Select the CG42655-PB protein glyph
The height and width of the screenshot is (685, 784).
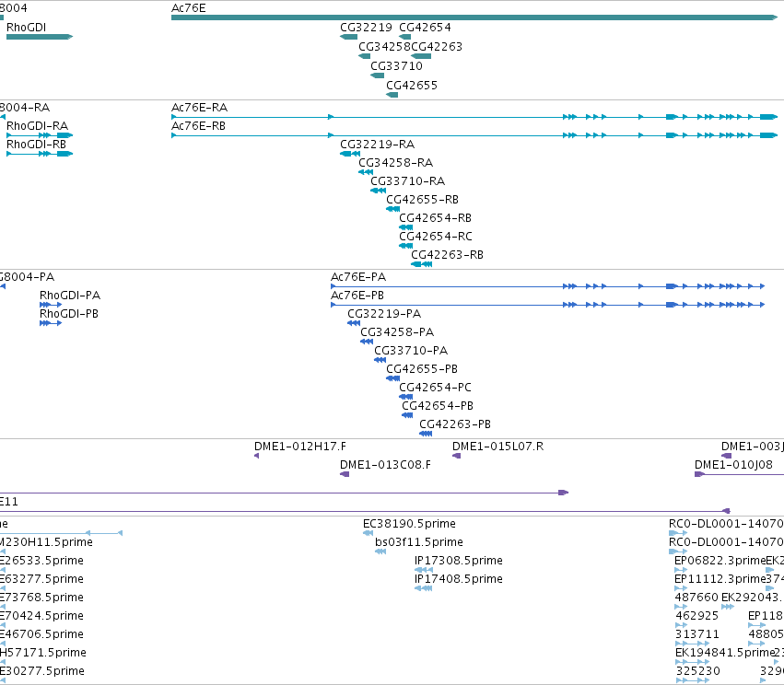pyautogui.click(x=393, y=378)
